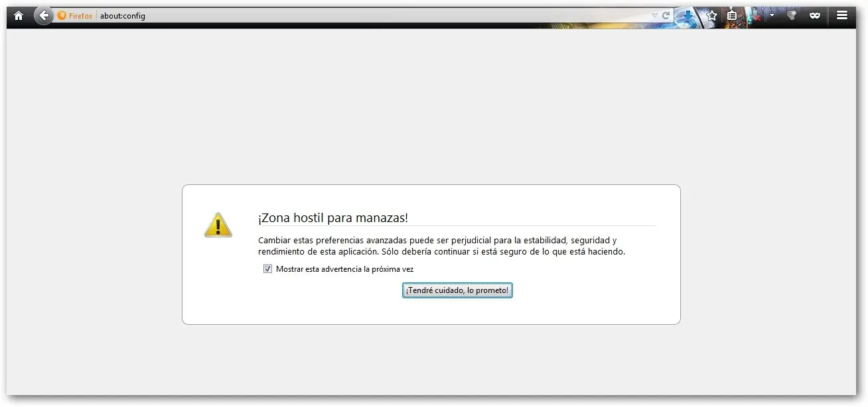Expand the add-on dropdown arrow
This screenshot has width=868, height=407.
click(772, 15)
